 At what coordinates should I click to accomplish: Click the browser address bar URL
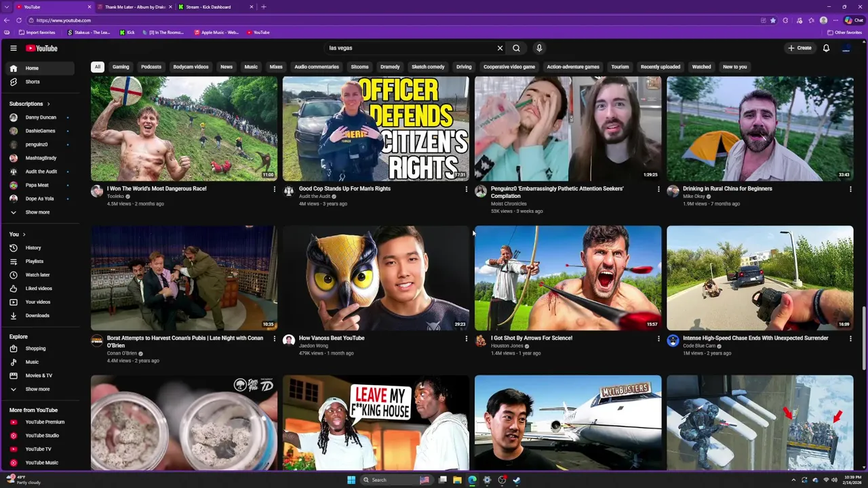point(64,20)
